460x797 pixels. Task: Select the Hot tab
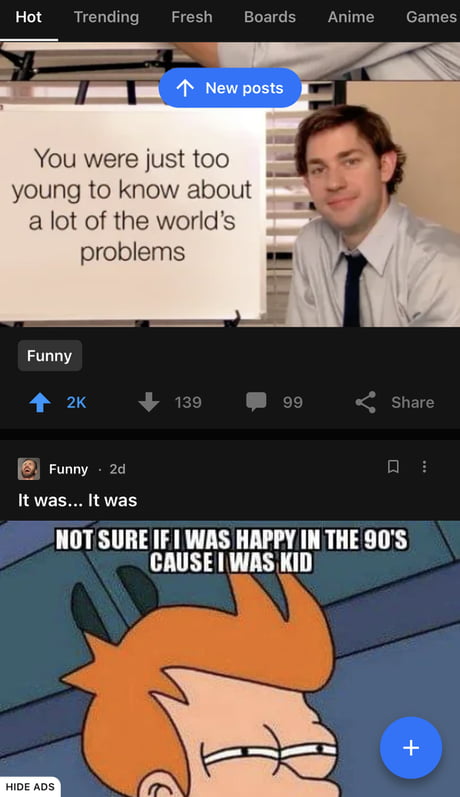pyautogui.click(x=28, y=17)
